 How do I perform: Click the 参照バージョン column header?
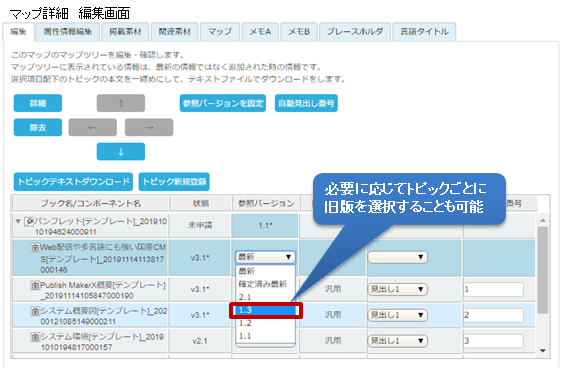[x=266, y=204]
